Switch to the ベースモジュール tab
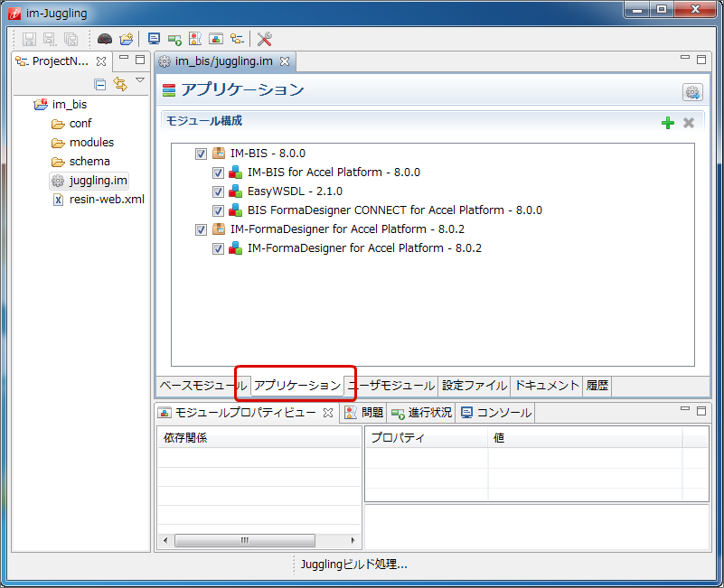The height and width of the screenshot is (588, 724). point(203,386)
